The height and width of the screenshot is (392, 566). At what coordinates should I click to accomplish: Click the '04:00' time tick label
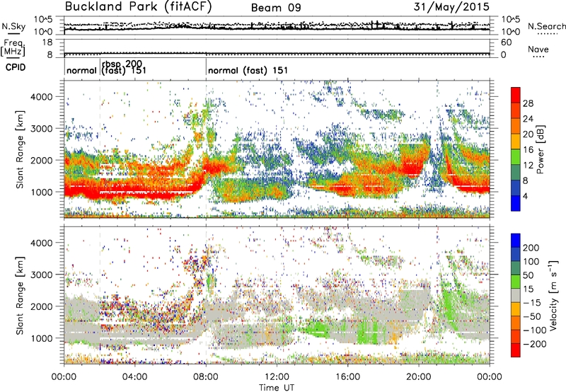(x=134, y=376)
